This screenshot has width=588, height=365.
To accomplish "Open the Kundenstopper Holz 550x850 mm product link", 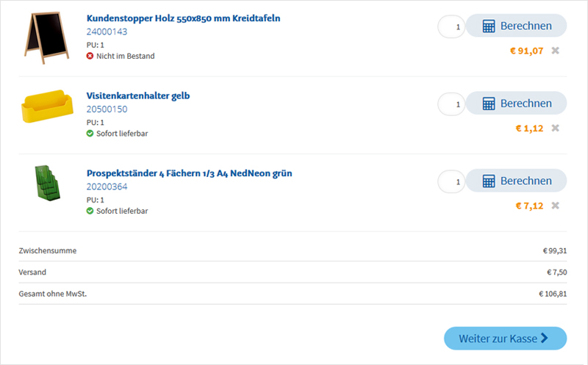I will [183, 18].
